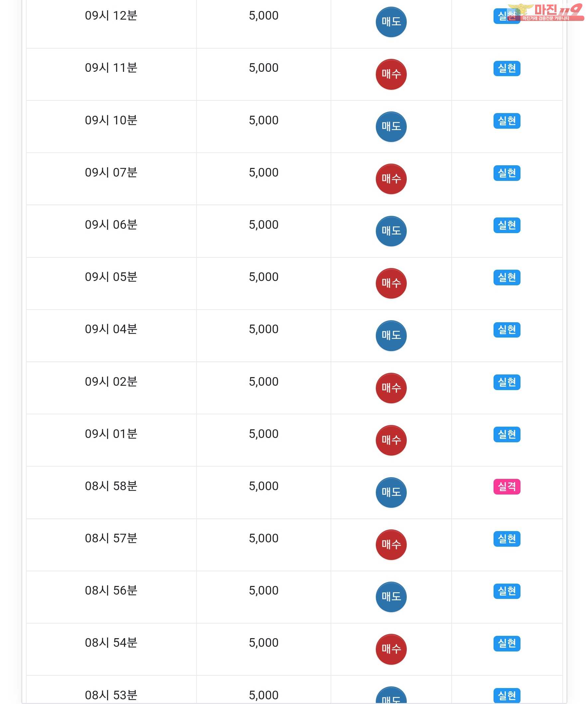Screen dimensions: 588x704
Task: Click the 매수 circle in the 09시 01분 row
Action: coord(391,440)
